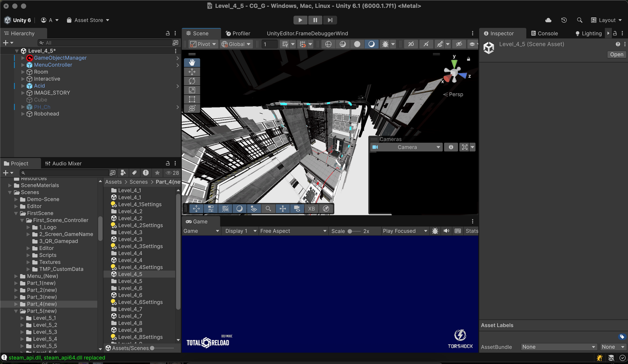The height and width of the screenshot is (364, 628).
Task: Click the Step forward button
Action: (x=330, y=20)
